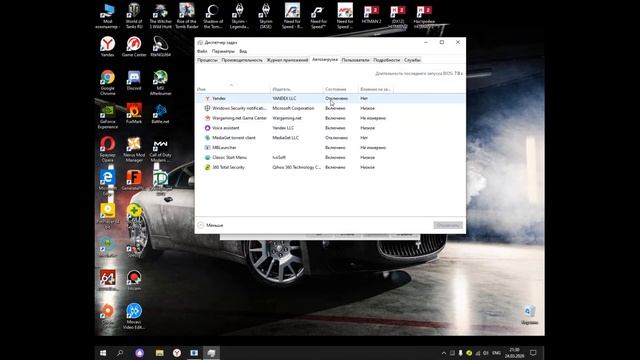640x360 pixels.
Task: Switch to the Службы tab
Action: click(412, 60)
